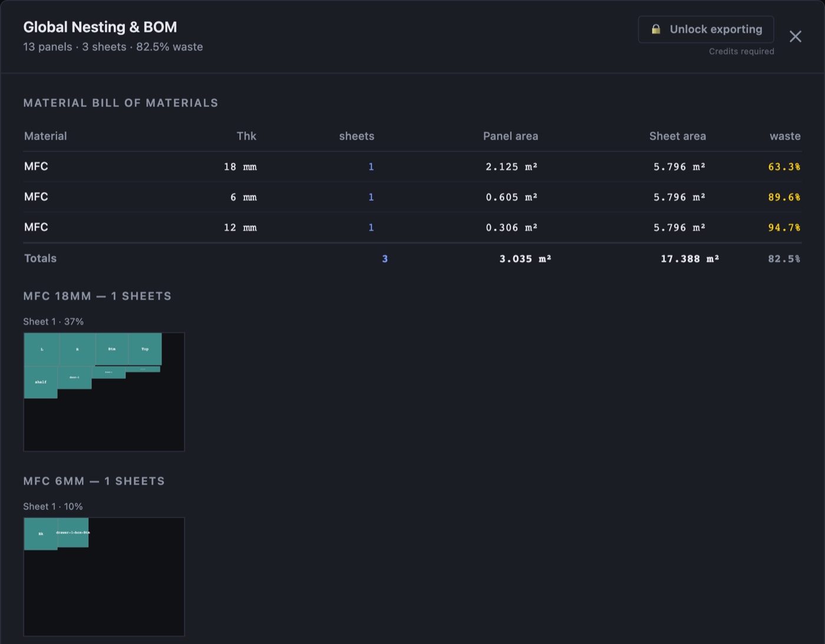Click the 63.3% waste value

pos(784,167)
